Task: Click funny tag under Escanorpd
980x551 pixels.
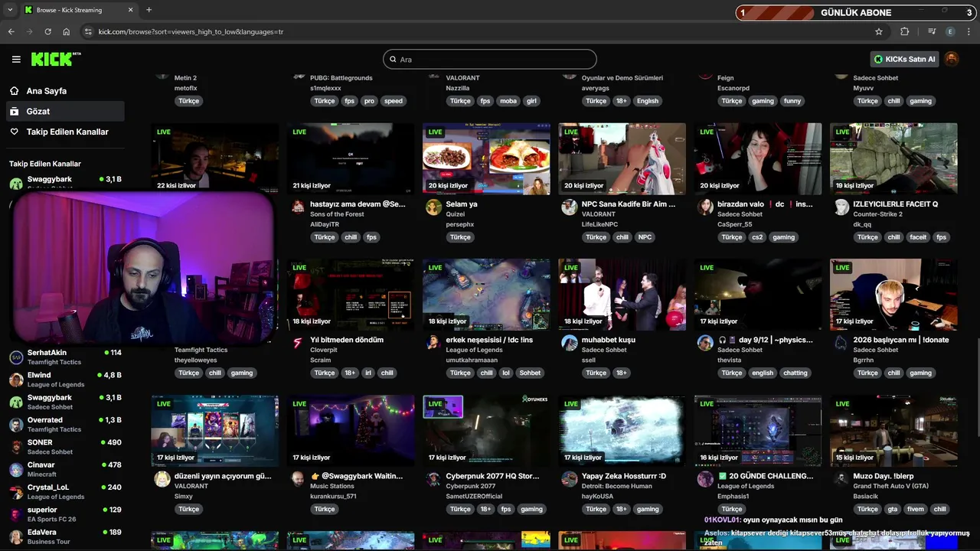Action: [792, 101]
